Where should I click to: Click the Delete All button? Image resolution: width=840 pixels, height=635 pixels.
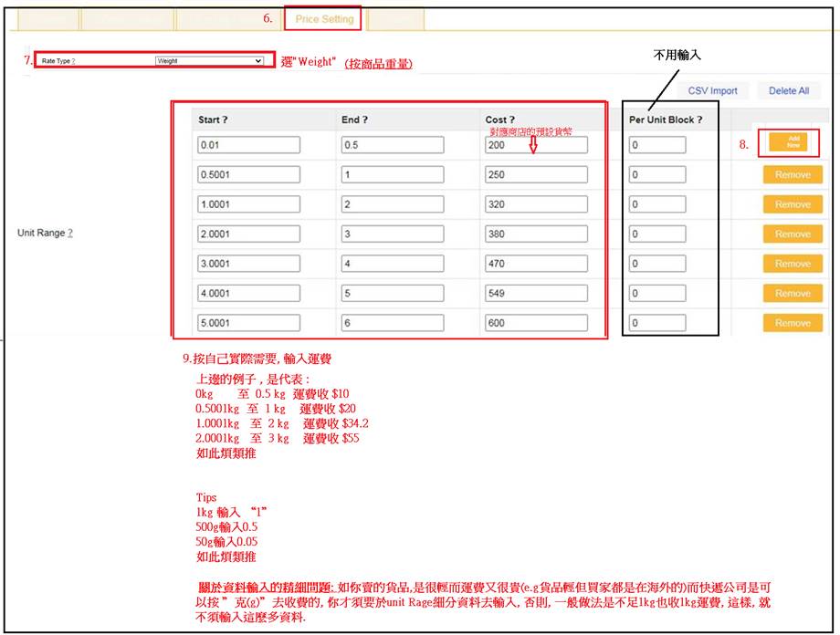tap(788, 91)
